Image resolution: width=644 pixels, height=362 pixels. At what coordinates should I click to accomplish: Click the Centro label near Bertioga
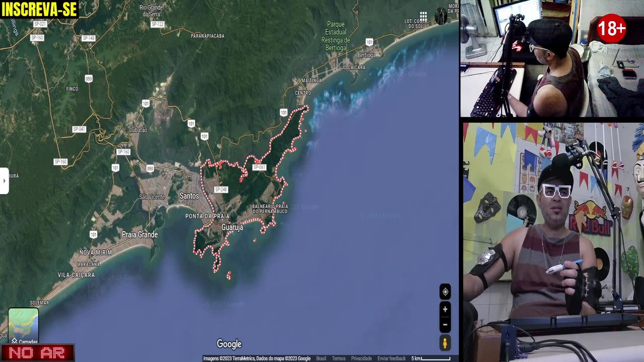[303, 93]
